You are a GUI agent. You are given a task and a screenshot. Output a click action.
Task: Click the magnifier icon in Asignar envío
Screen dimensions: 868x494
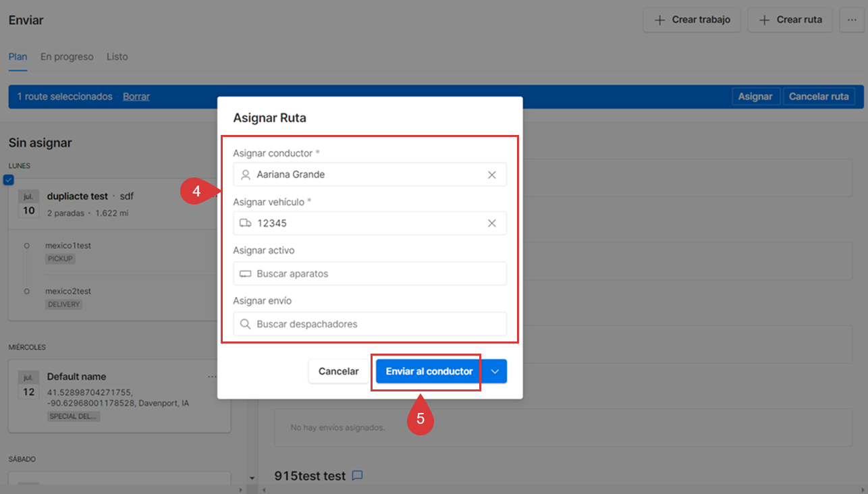pyautogui.click(x=246, y=324)
